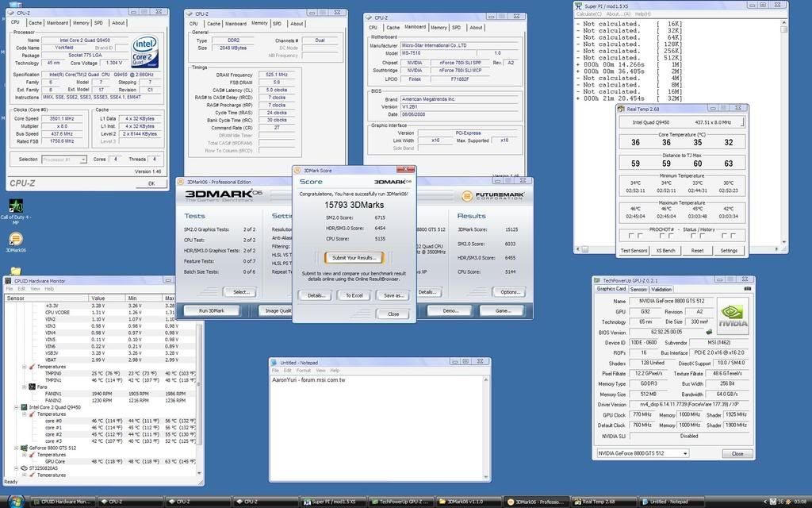Open the Edit menu in Notepad

tap(287, 371)
